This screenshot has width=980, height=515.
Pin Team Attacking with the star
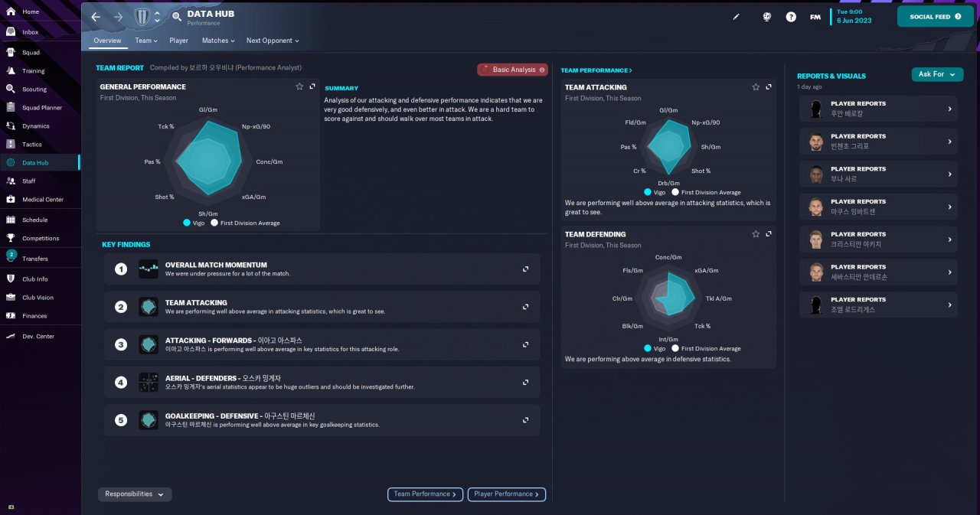point(756,86)
